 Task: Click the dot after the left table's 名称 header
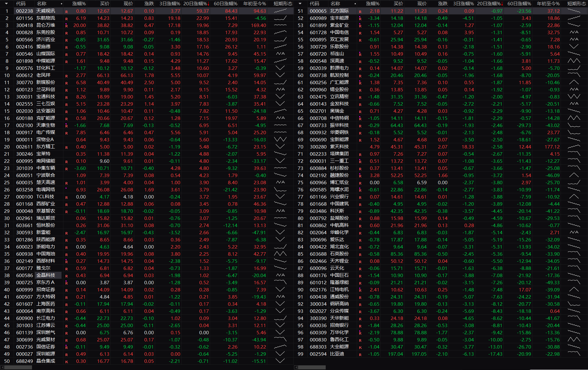tap(62, 4)
